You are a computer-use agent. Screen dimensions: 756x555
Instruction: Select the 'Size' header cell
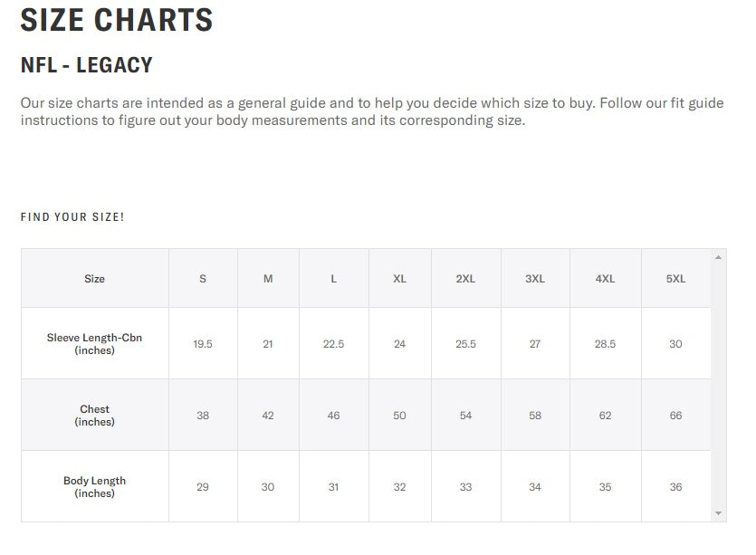pyautogui.click(x=94, y=279)
